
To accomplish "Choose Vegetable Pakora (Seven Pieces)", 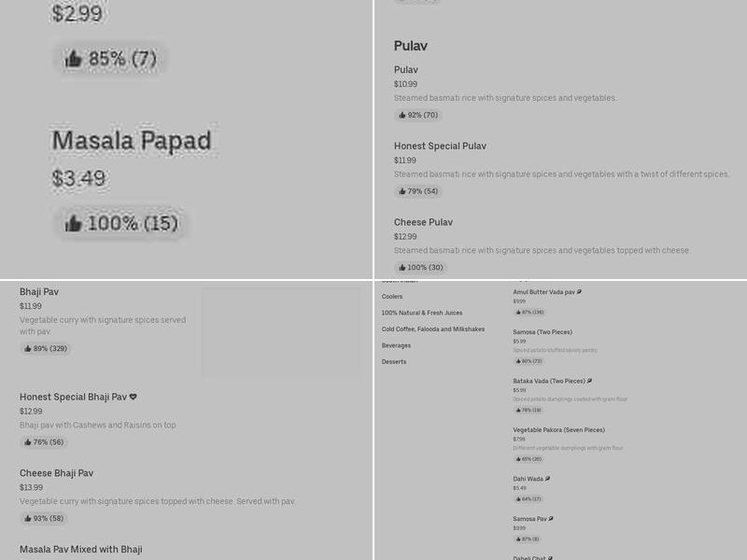I will [558, 430].
